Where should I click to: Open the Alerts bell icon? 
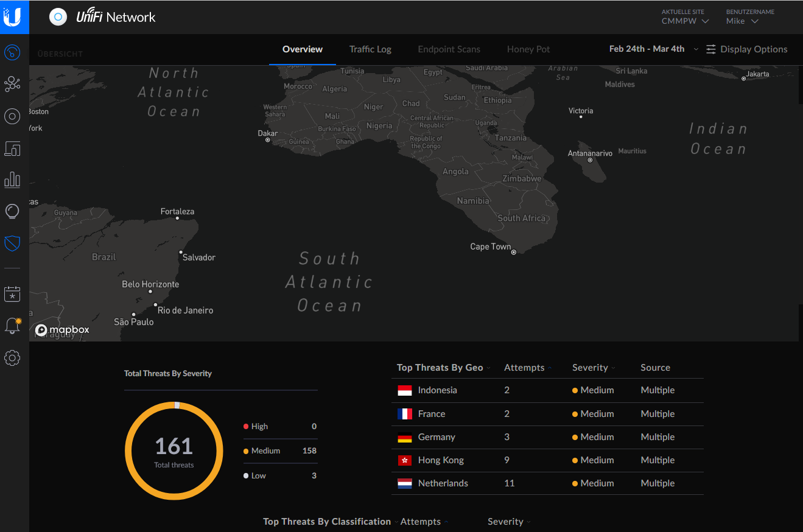tap(12, 326)
